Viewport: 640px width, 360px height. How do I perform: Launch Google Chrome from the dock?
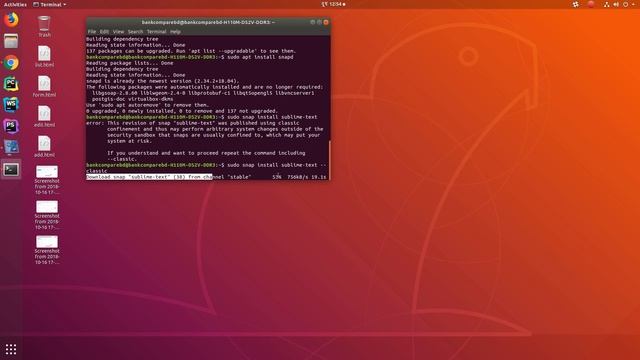(11, 62)
